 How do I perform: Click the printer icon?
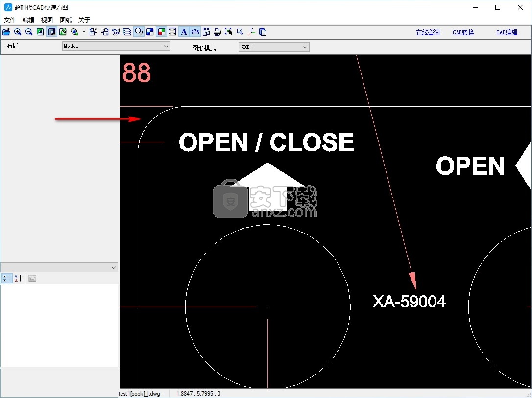(217, 32)
